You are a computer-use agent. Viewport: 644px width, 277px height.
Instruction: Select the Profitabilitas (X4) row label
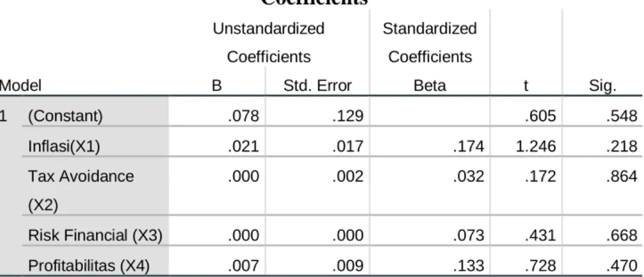pos(89,266)
